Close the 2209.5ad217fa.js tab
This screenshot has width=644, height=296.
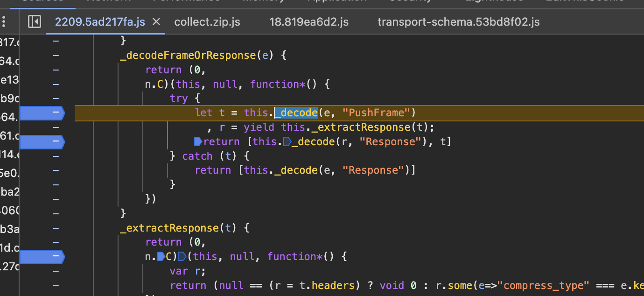coord(156,21)
